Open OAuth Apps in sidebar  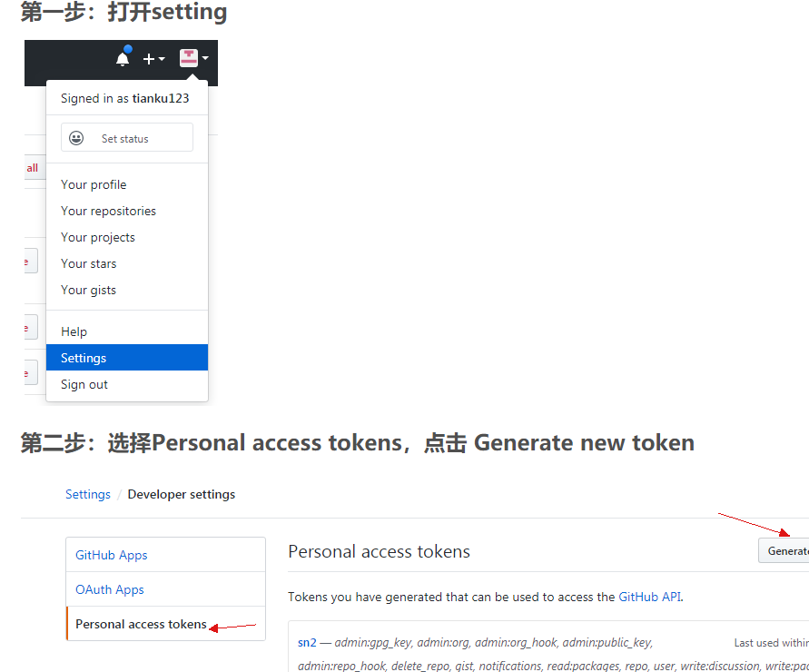109,589
